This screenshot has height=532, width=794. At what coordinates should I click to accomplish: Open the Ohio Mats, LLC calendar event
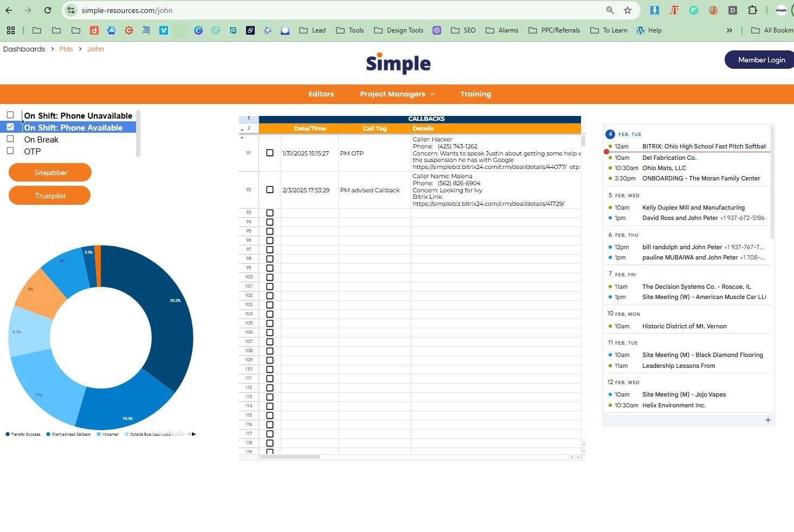664,168
